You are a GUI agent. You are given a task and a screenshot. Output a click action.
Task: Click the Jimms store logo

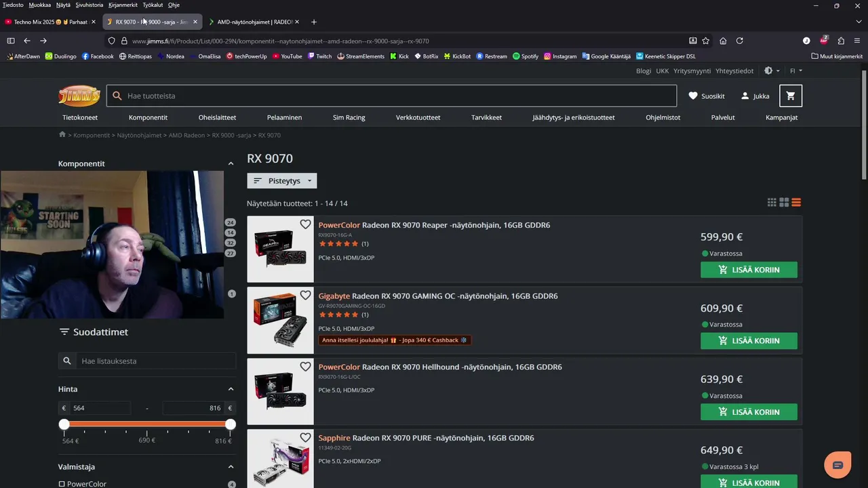point(79,96)
